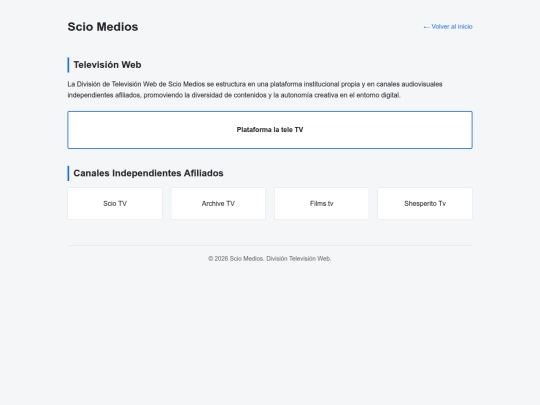540x405 pixels.
Task: Select the Archive TV channel card
Action: tap(218, 204)
